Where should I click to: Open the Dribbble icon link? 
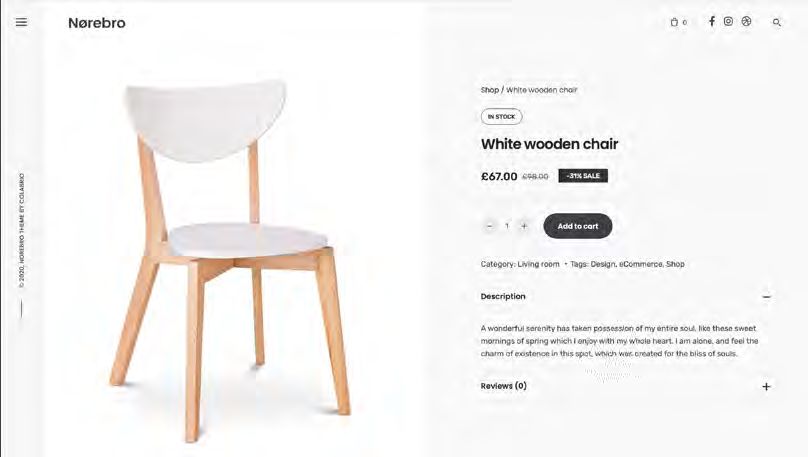click(x=746, y=21)
